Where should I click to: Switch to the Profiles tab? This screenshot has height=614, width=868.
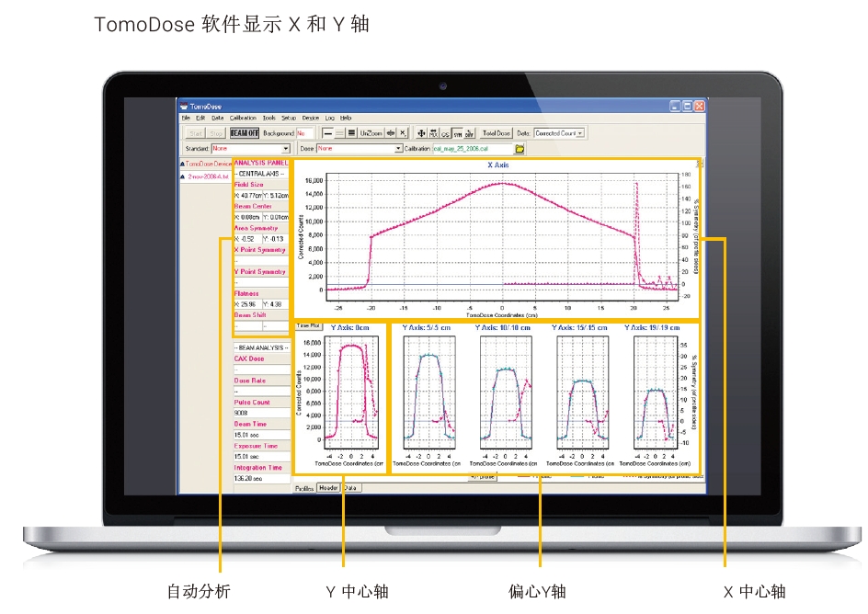[x=304, y=488]
